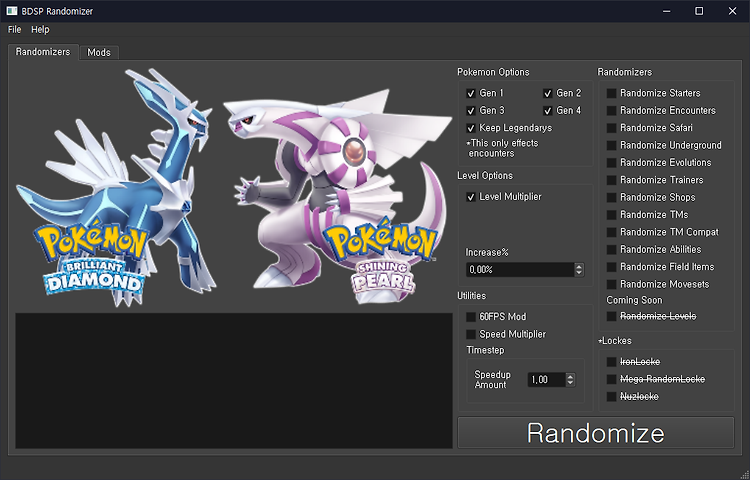Open the Help menu
The image size is (750, 480).
point(40,30)
